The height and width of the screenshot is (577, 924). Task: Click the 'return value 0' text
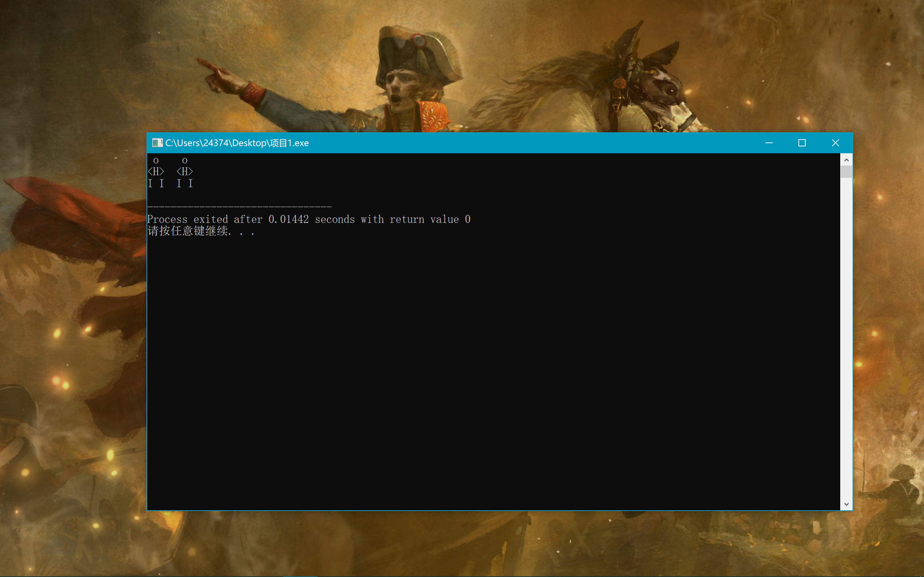pyautogui.click(x=430, y=219)
